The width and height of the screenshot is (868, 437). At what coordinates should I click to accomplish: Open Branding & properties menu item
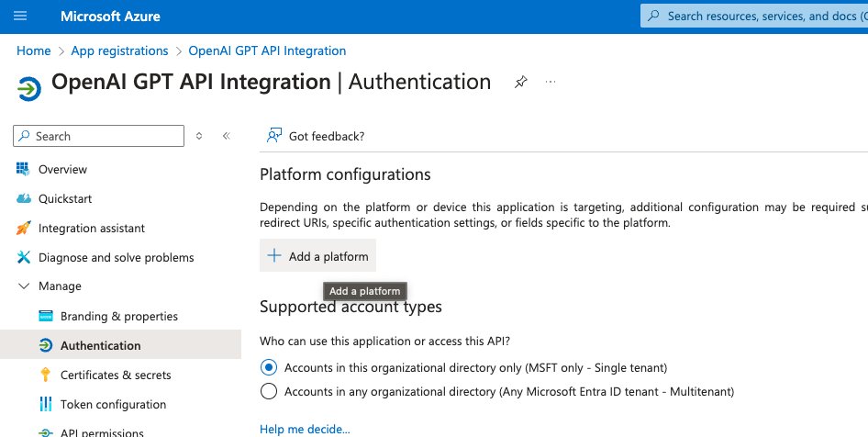tap(118, 316)
